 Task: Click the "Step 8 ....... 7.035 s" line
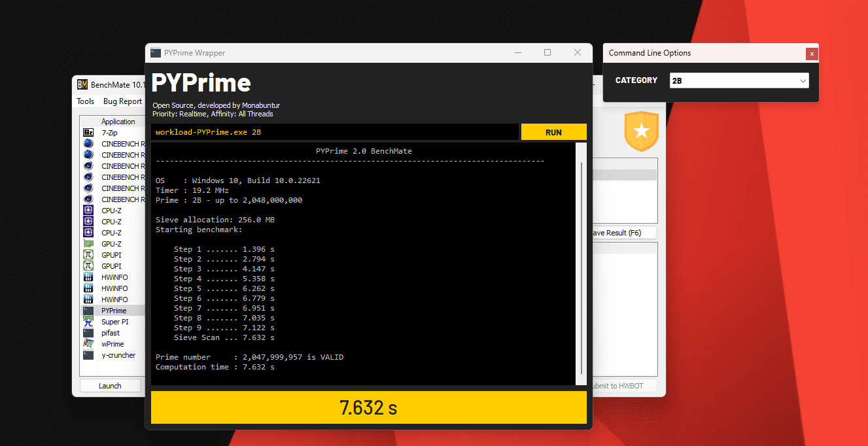[224, 318]
